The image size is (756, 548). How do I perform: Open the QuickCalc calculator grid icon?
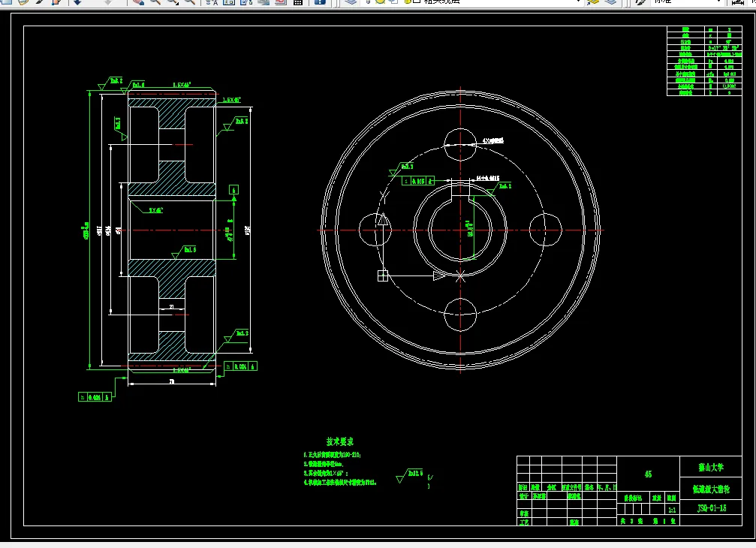point(298,2)
